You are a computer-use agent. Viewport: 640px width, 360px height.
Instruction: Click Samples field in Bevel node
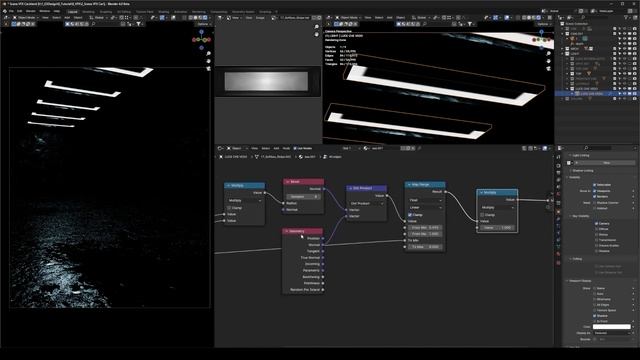(x=303, y=197)
